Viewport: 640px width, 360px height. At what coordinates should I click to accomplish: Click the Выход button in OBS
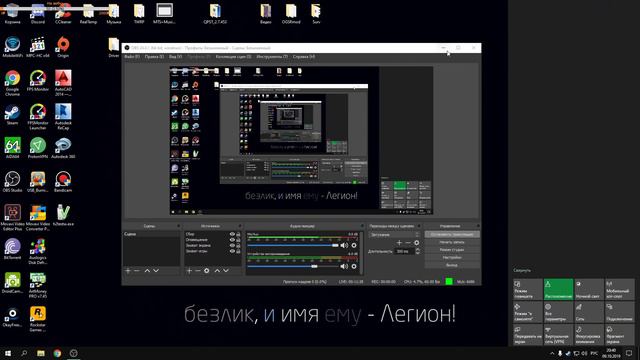452,265
